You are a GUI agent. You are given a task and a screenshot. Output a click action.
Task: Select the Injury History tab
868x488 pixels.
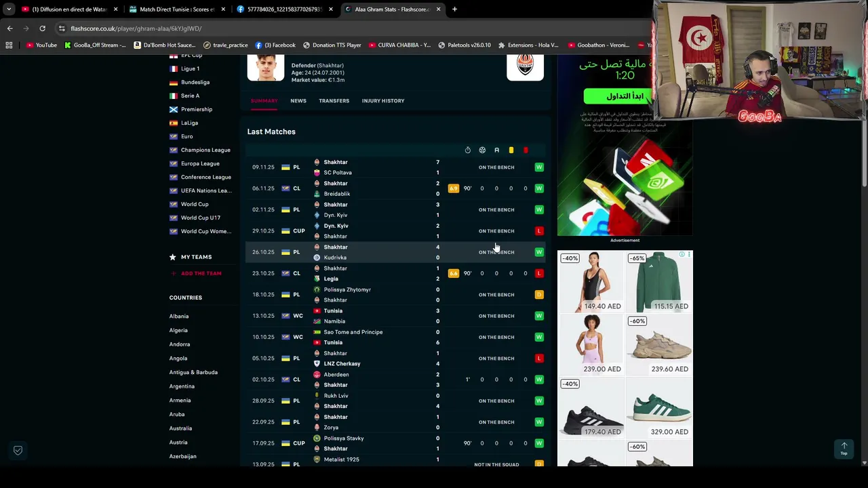(x=383, y=101)
